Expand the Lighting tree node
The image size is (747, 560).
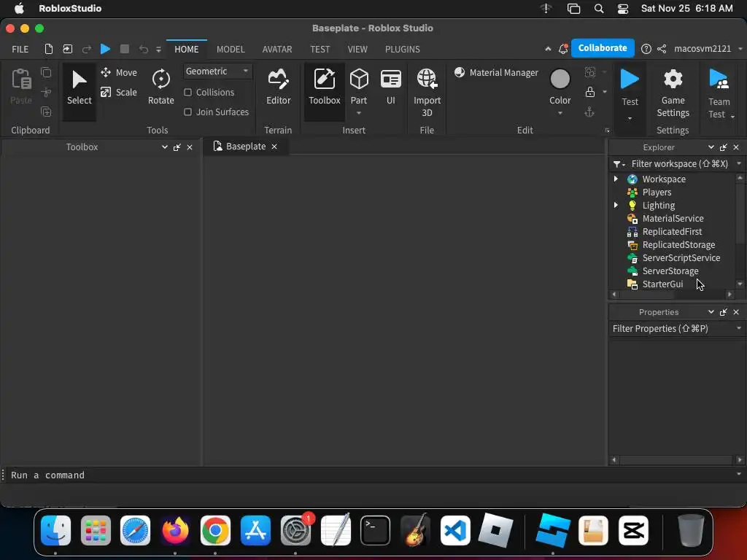(616, 205)
